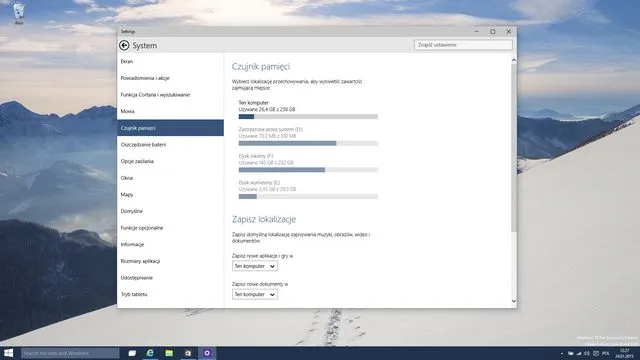Screen dimensions: 640x360
Task: Click the 'Znajdź ustawienie' search field
Action: [x=463, y=45]
